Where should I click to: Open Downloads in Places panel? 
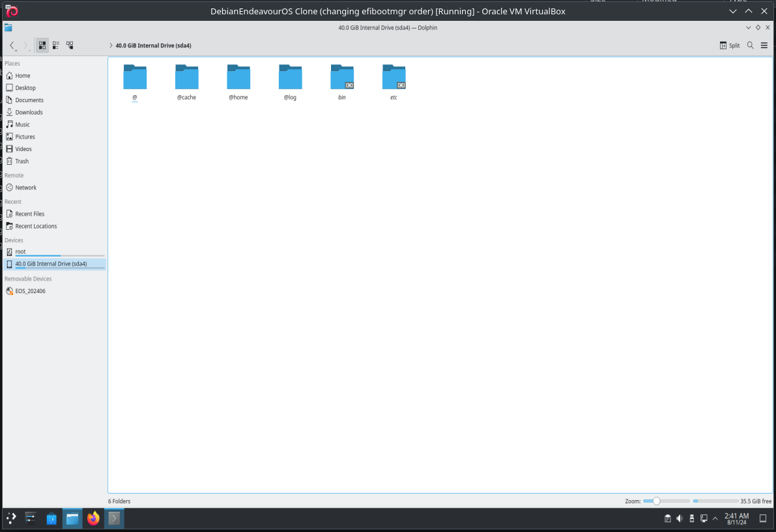[29, 112]
